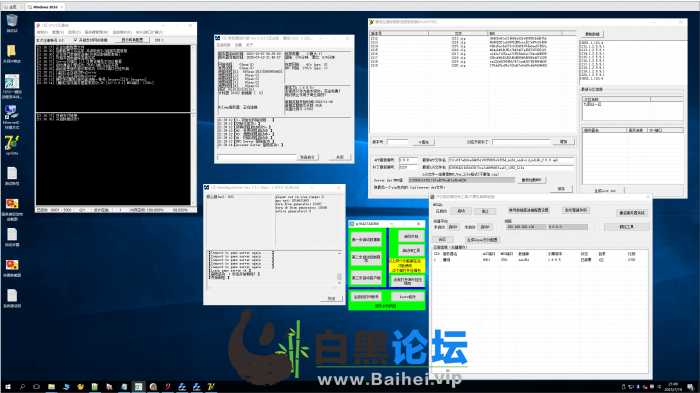
Task: Open taskbar search magnifier icon
Action: (22, 387)
